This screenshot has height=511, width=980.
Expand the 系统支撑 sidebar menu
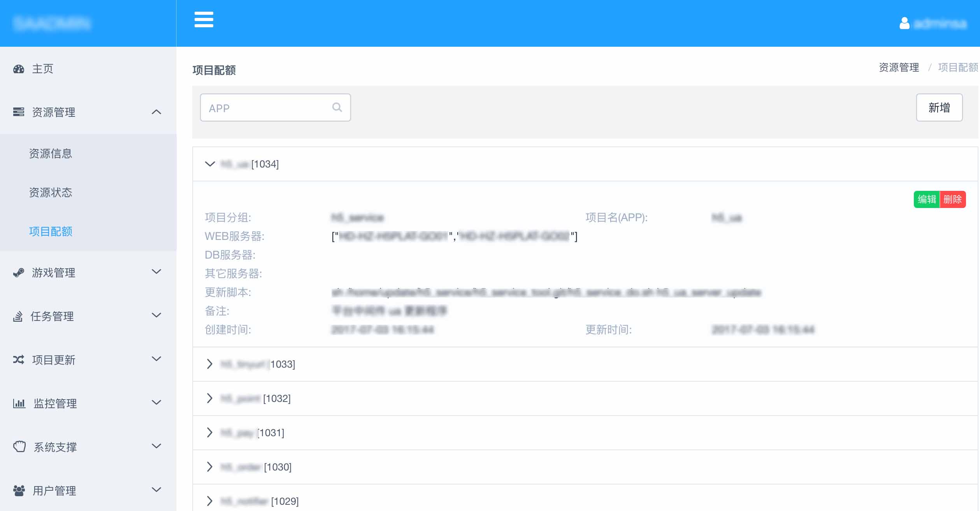156,446
